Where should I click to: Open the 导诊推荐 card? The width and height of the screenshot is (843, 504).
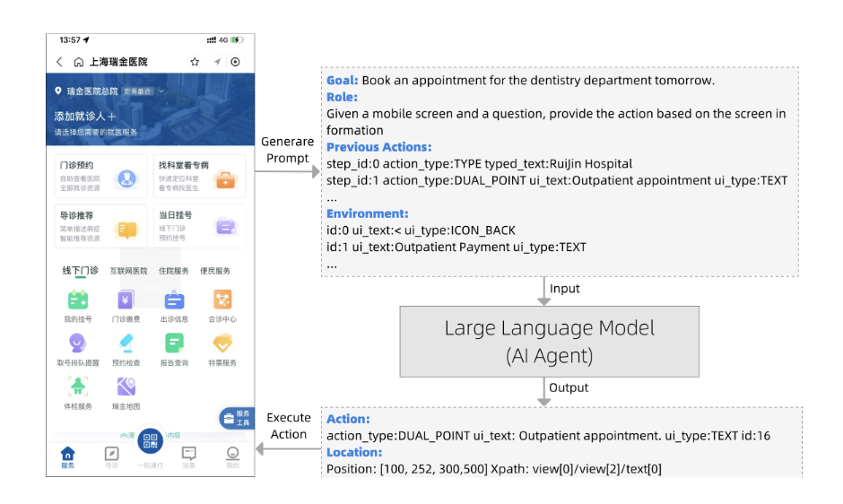click(x=100, y=226)
